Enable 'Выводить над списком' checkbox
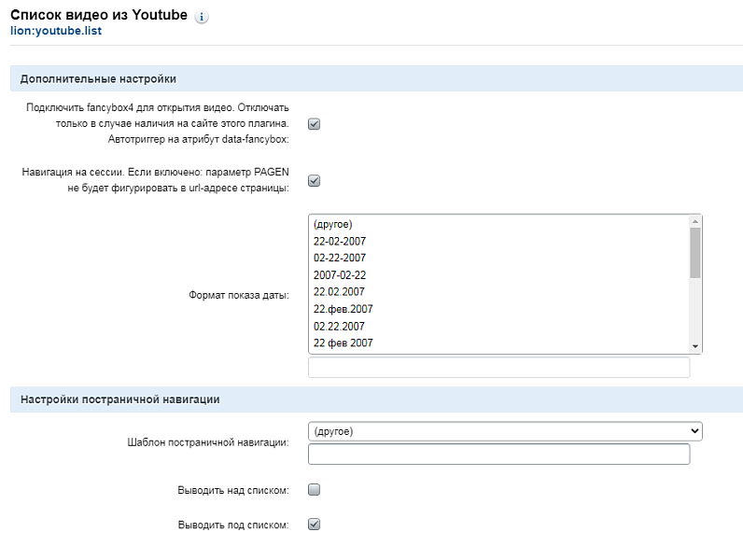Viewport: 743px width, 560px height. (x=315, y=489)
